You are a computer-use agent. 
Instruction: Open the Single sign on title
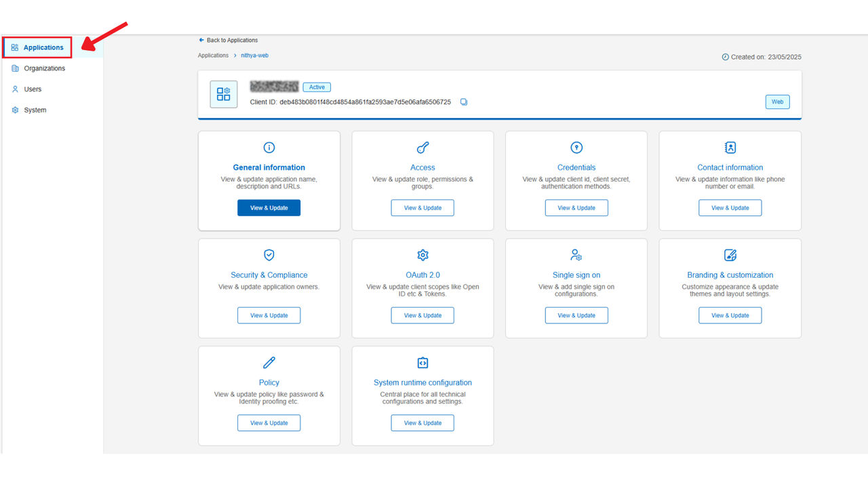[576, 275]
